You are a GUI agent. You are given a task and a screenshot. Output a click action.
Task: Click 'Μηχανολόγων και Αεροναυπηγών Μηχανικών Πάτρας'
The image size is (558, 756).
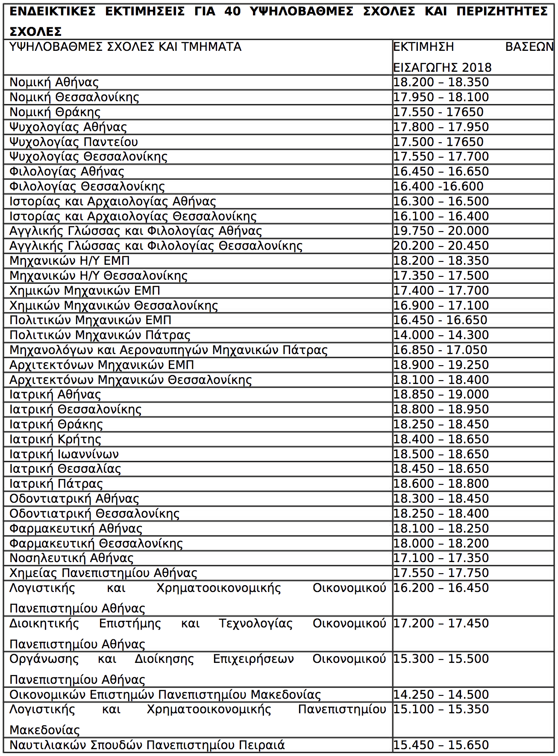168,350
